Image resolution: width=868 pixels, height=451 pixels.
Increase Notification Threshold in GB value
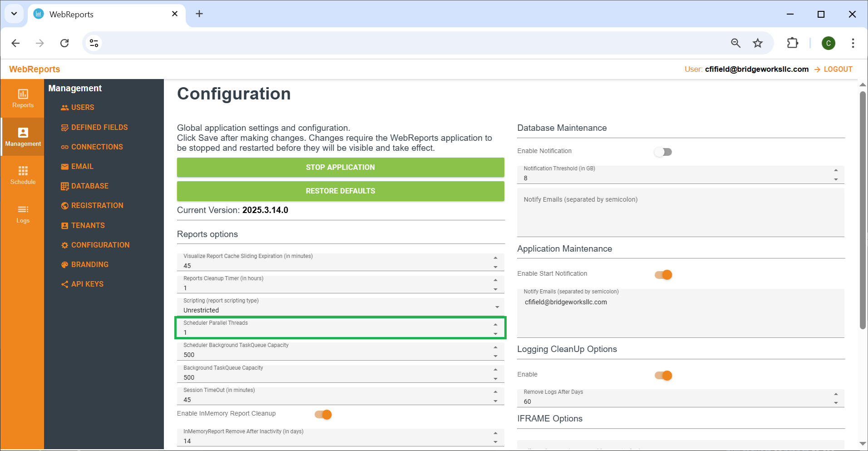click(836, 170)
